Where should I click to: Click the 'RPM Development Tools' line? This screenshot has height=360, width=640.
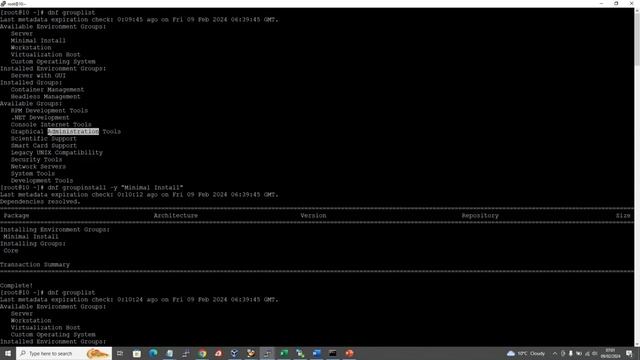coord(49,110)
